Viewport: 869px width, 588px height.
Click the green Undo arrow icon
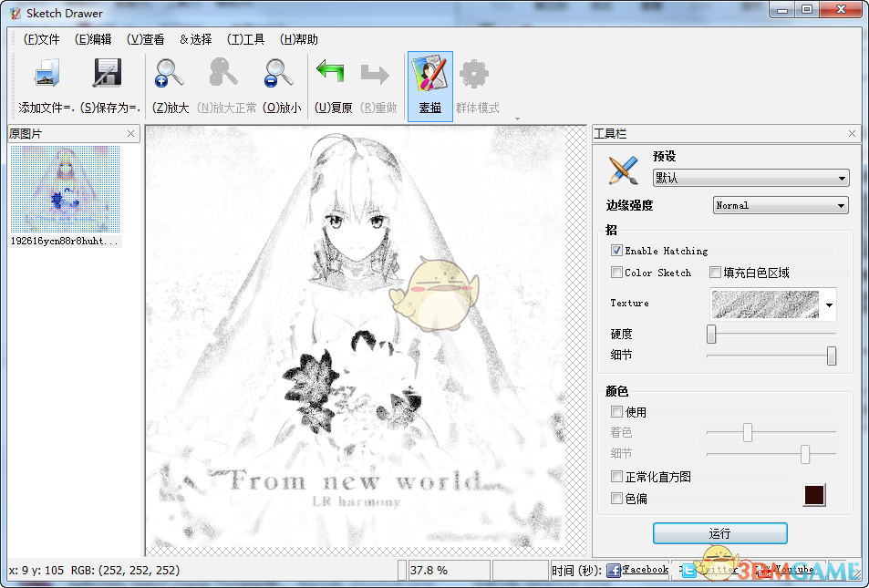tap(330, 72)
